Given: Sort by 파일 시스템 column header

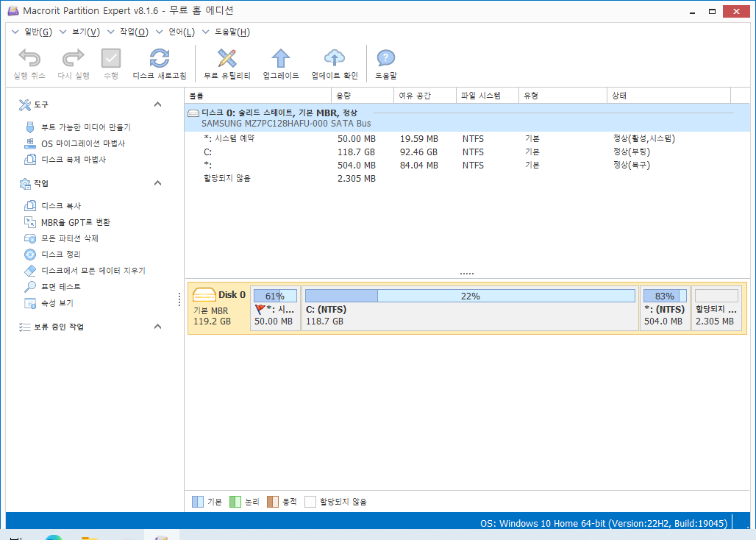Looking at the screenshot, I should pyautogui.click(x=488, y=96).
